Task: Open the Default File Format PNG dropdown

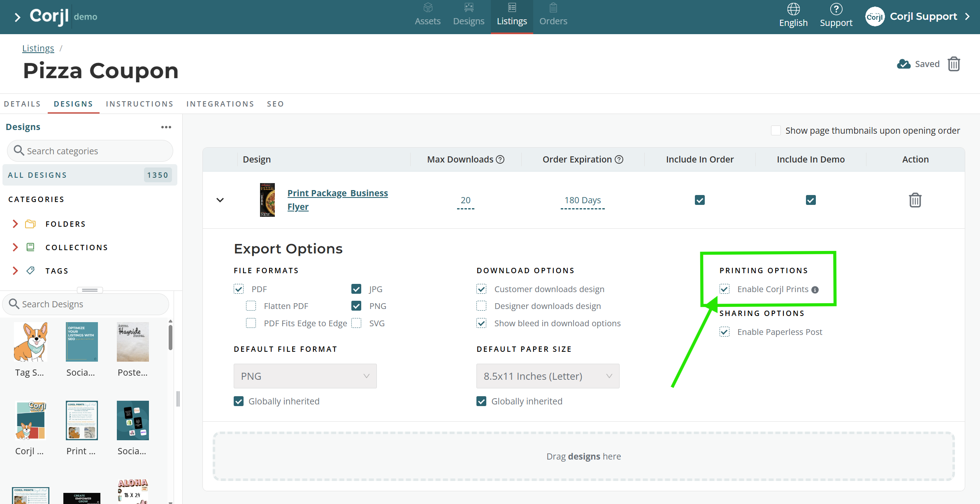Action: coord(305,376)
